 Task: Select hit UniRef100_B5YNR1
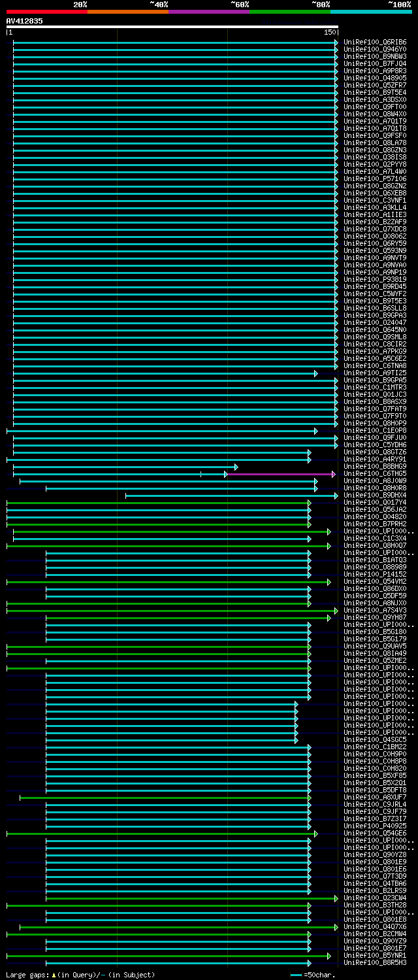coord(375,955)
